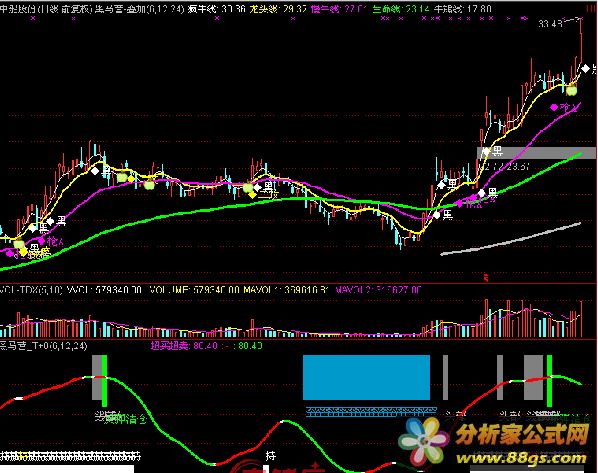Select the yellow-green circle marker near the latest candles
This screenshot has width=598, height=473.
point(571,91)
